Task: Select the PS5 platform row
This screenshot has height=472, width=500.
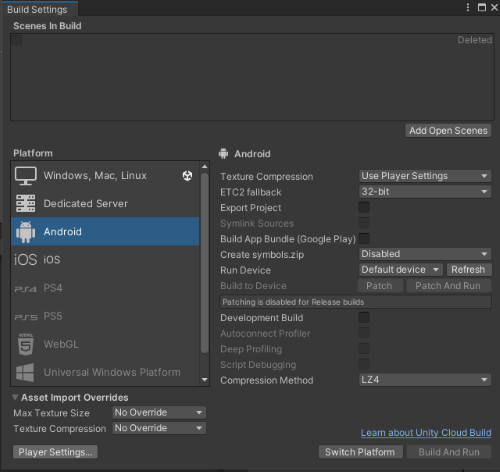Action: 105,316
